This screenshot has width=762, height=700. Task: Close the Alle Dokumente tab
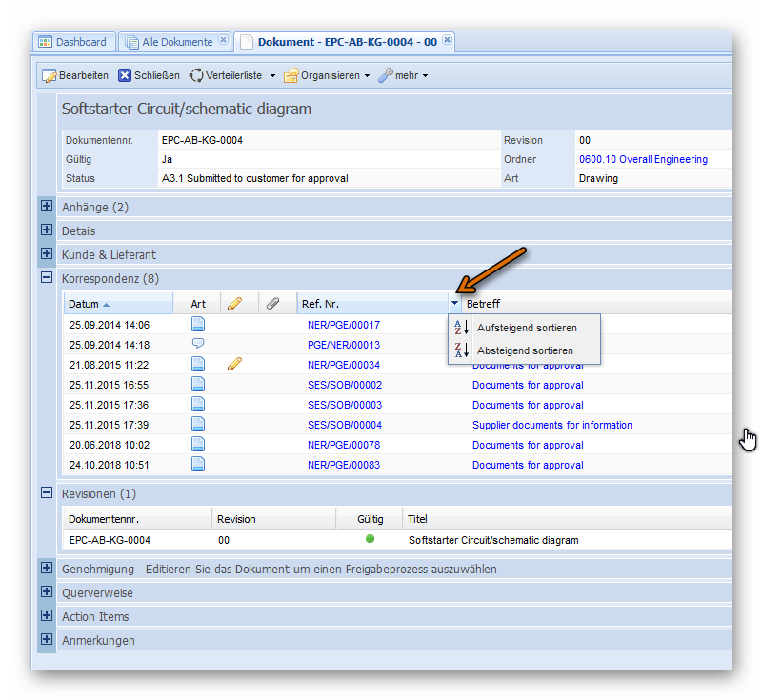click(x=223, y=41)
